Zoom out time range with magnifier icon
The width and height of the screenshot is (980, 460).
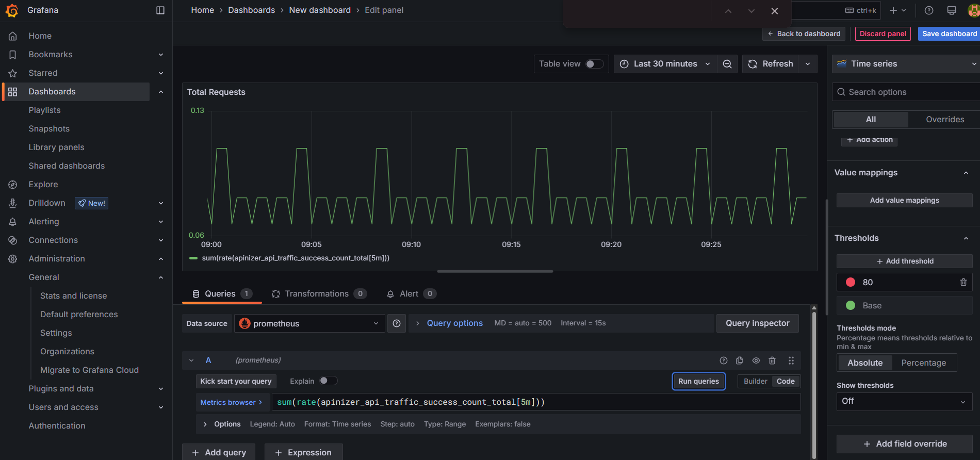(727, 64)
